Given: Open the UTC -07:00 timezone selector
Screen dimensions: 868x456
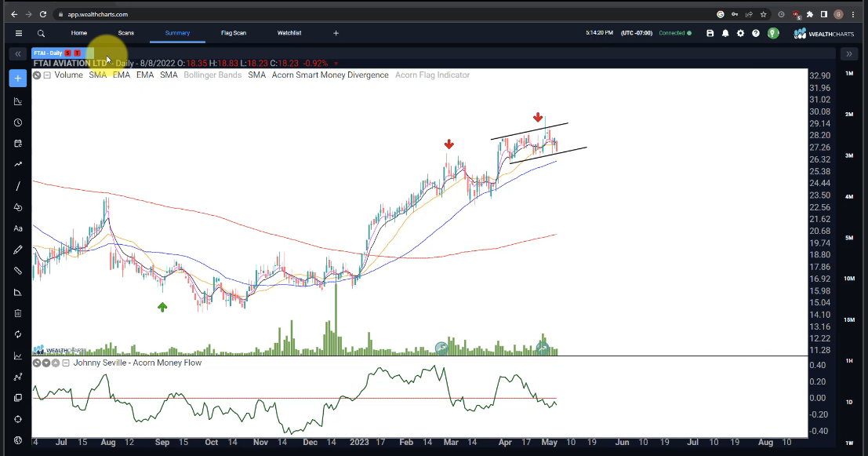Looking at the screenshot, I should 637,33.
